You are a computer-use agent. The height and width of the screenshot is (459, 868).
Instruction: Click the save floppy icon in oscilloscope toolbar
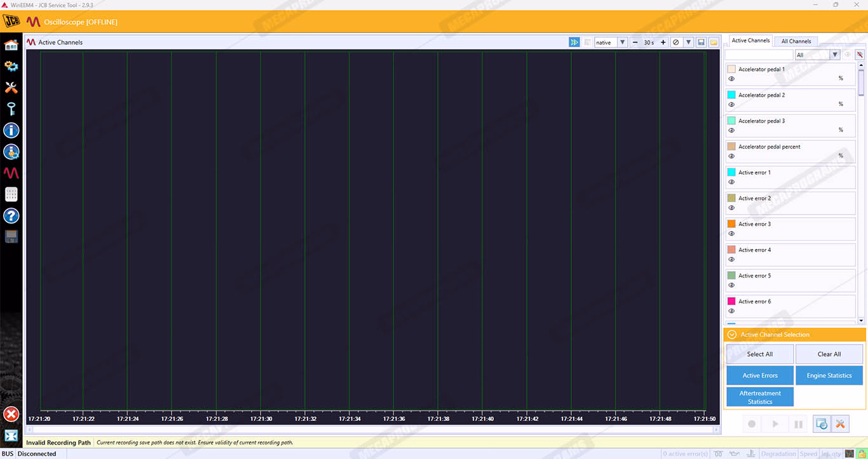pos(701,43)
